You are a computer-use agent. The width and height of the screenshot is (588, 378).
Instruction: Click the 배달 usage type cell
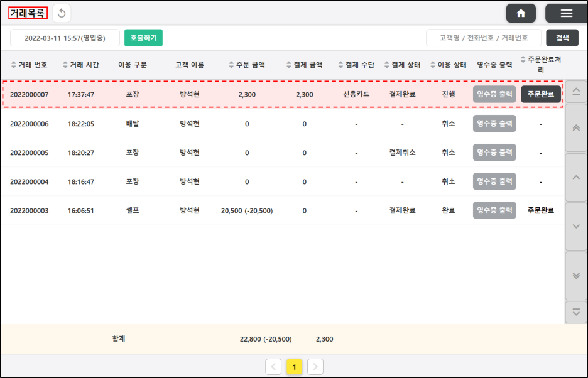click(x=133, y=123)
